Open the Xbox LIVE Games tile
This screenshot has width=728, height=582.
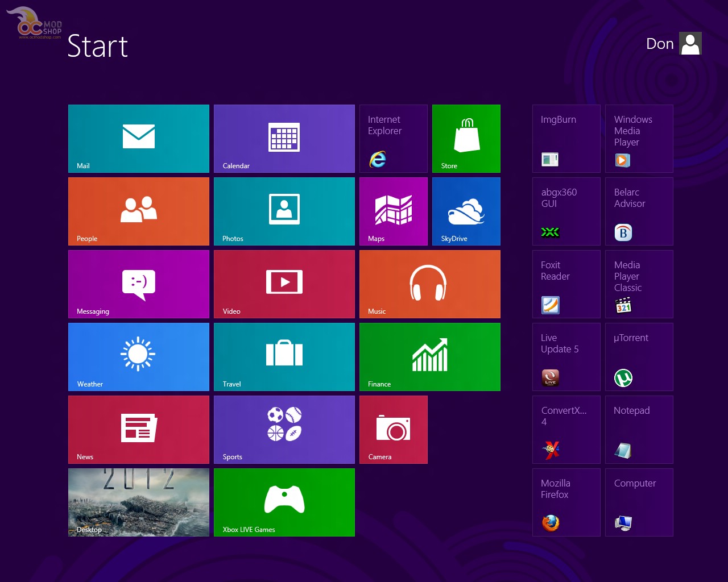tap(284, 502)
